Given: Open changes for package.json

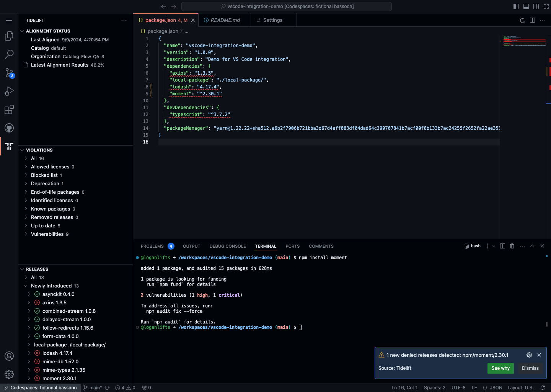Looking at the screenshot, I should point(522,20).
